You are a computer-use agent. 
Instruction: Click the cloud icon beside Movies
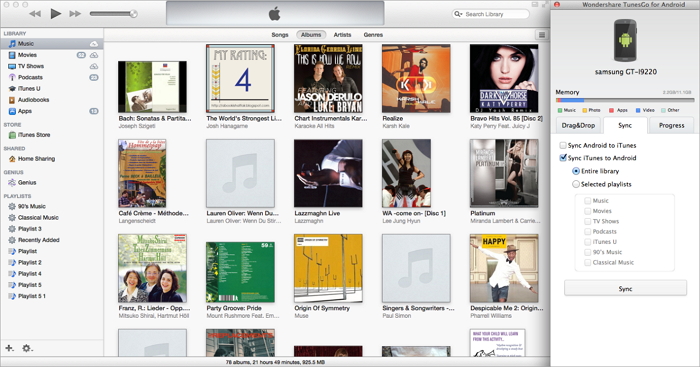point(94,55)
